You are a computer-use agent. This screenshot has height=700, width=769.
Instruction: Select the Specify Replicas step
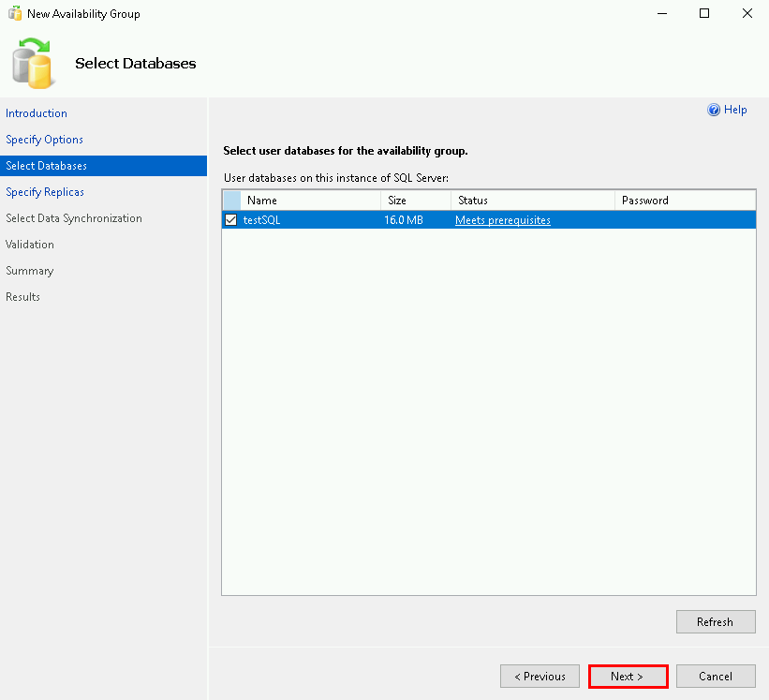click(x=45, y=192)
